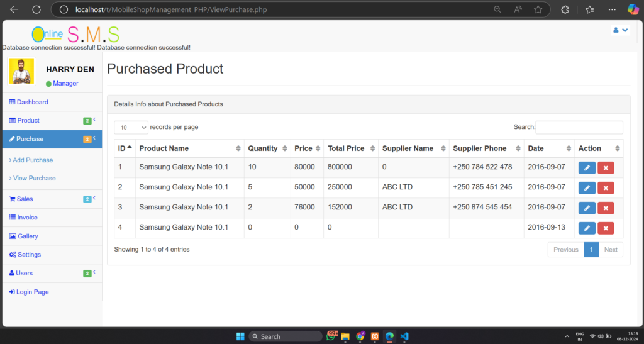Open records per page dropdown
Viewport: 644px width, 344px height.
[131, 127]
